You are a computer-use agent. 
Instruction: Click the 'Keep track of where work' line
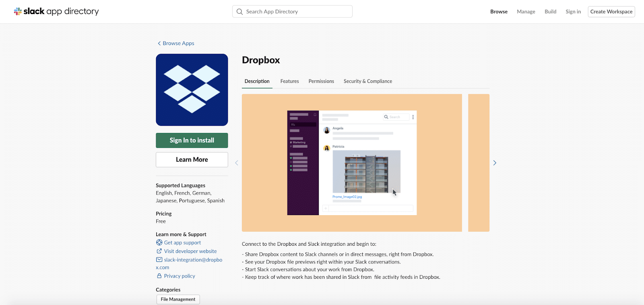pos(341,277)
